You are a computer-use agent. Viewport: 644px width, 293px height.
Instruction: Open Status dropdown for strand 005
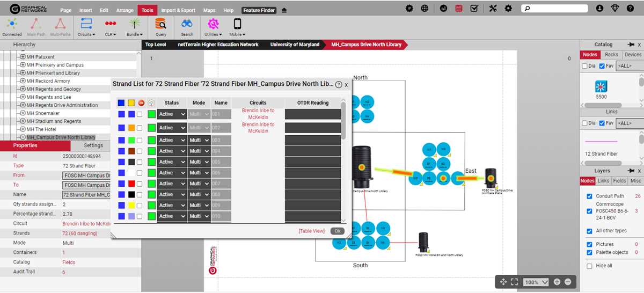(172, 162)
